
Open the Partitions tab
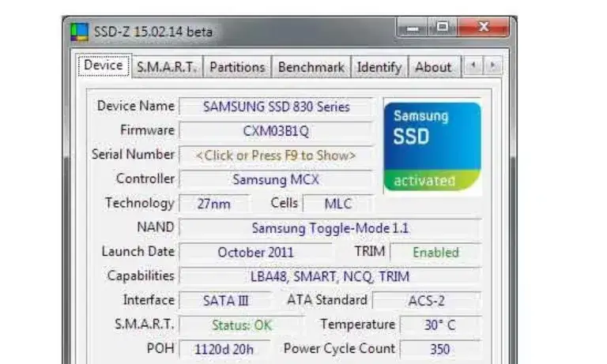click(237, 67)
